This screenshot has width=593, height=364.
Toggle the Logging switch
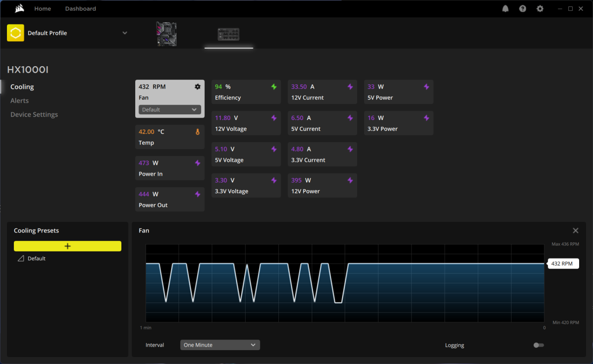pos(538,345)
